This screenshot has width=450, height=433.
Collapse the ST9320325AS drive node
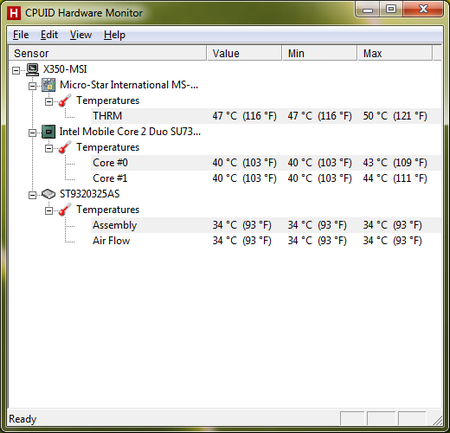pyautogui.click(x=32, y=195)
